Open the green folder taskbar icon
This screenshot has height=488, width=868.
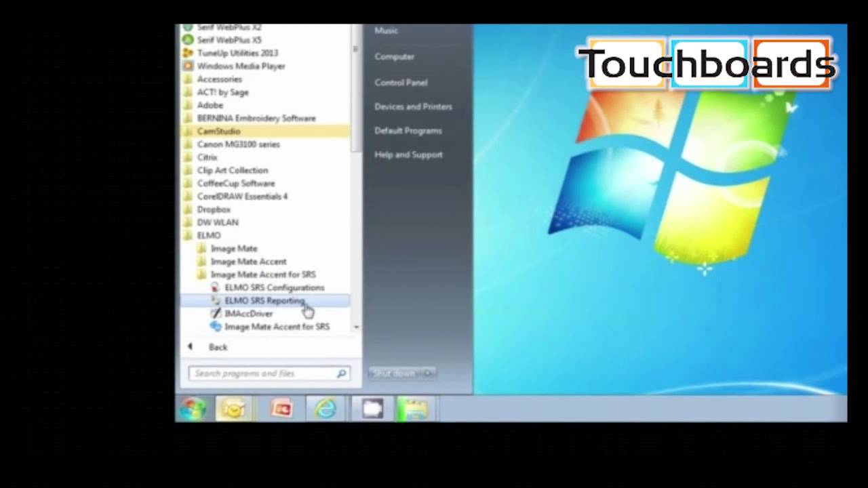(x=415, y=409)
